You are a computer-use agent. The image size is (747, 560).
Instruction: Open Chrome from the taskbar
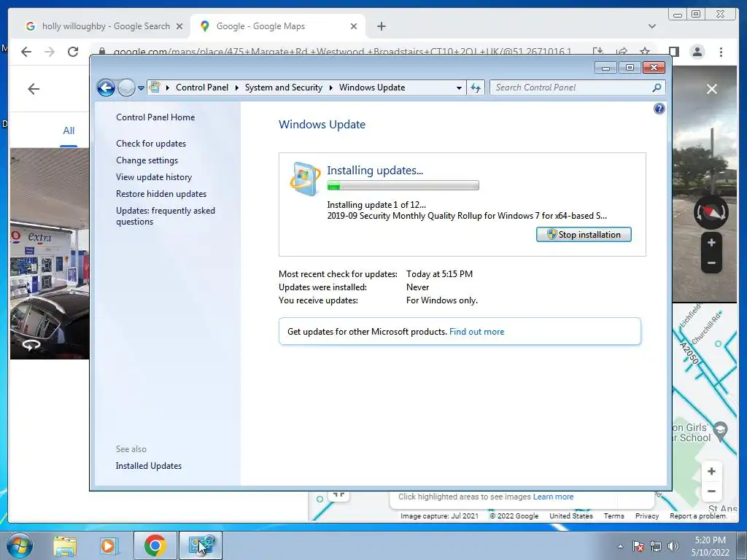155,545
